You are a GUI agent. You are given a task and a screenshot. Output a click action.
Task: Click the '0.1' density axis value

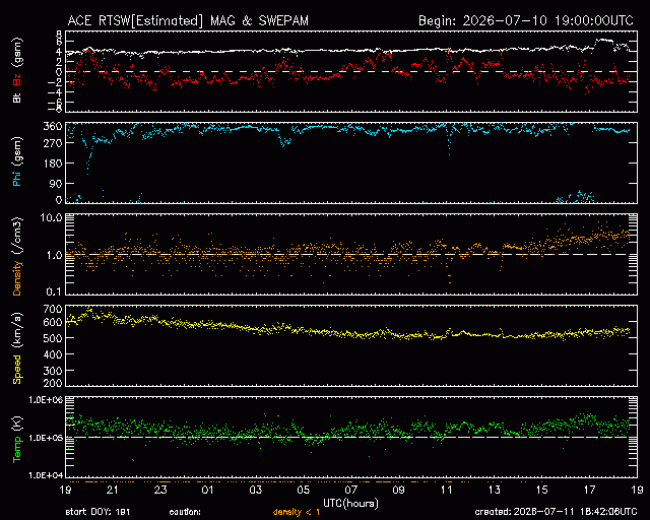[53, 292]
